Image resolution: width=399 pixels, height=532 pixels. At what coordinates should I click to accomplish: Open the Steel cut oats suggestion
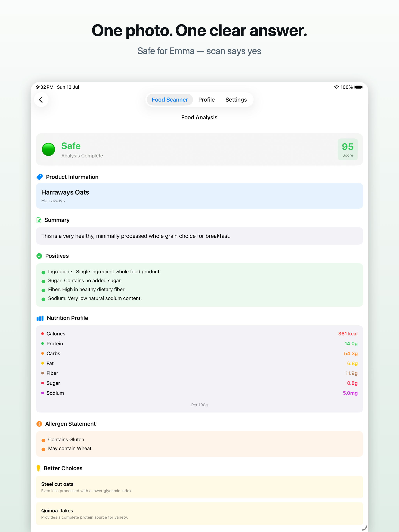tap(199, 487)
